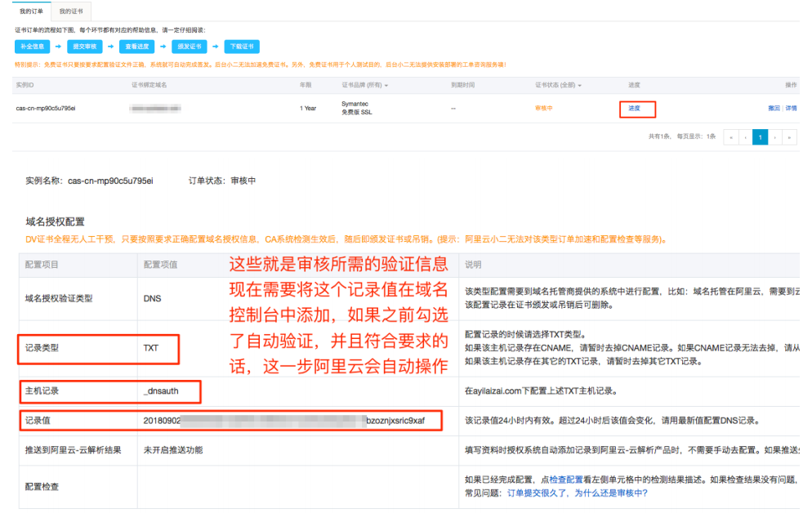Click the 配置项目 column header
The image size is (812, 513).
42,265
